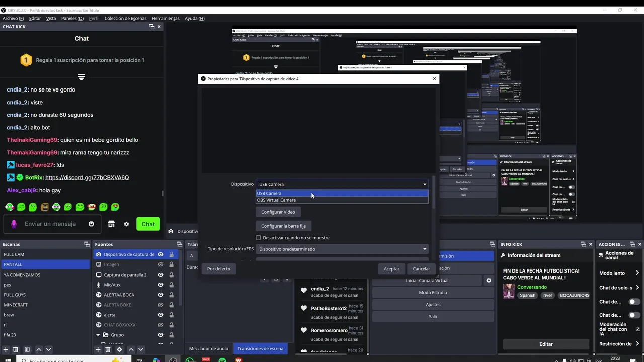
Task: Open Tipo de resolución/FPS dropdown
Action: pos(342,249)
